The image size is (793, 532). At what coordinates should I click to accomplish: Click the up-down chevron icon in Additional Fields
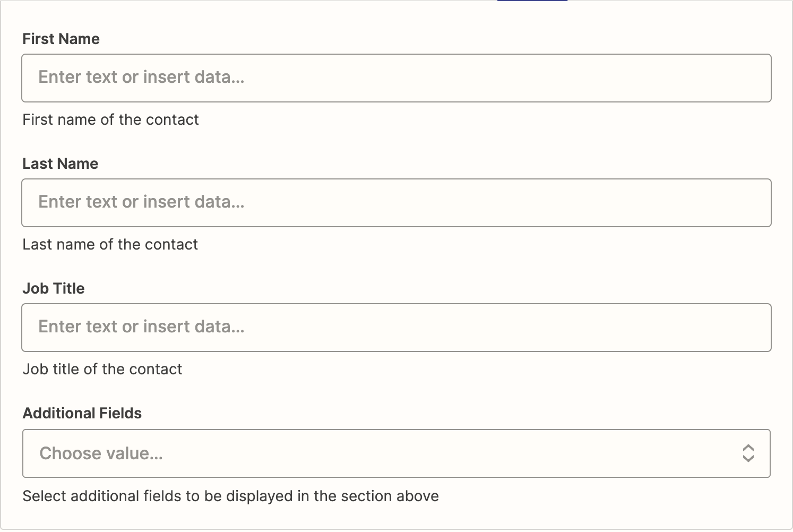(748, 453)
